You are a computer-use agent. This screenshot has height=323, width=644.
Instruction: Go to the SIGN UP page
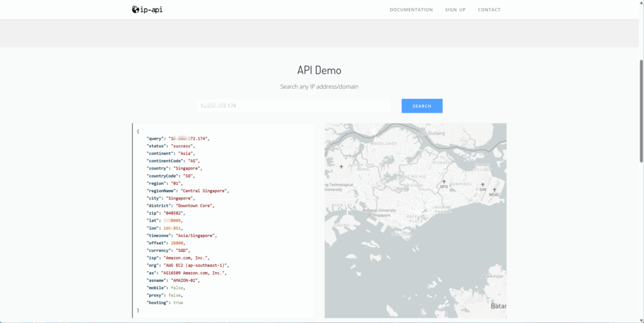tap(455, 9)
